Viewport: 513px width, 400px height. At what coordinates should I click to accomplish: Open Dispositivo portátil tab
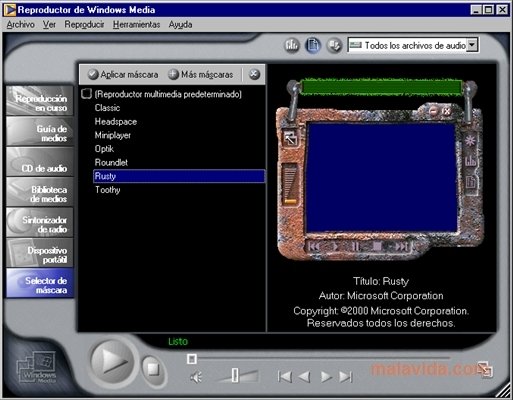click(x=40, y=253)
